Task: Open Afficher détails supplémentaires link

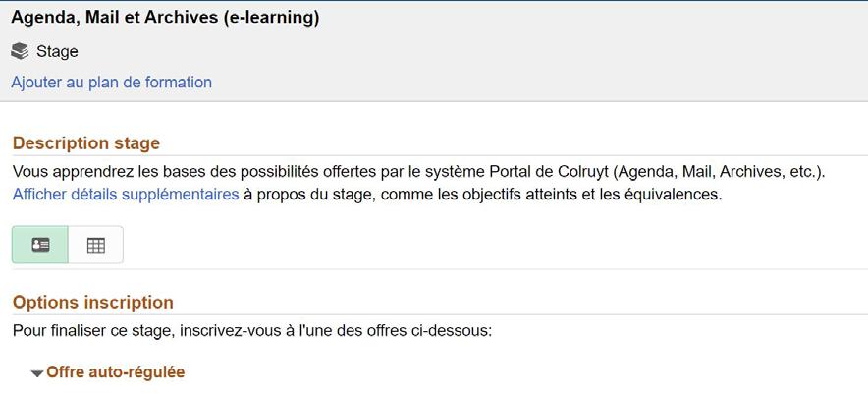Action: point(126,195)
